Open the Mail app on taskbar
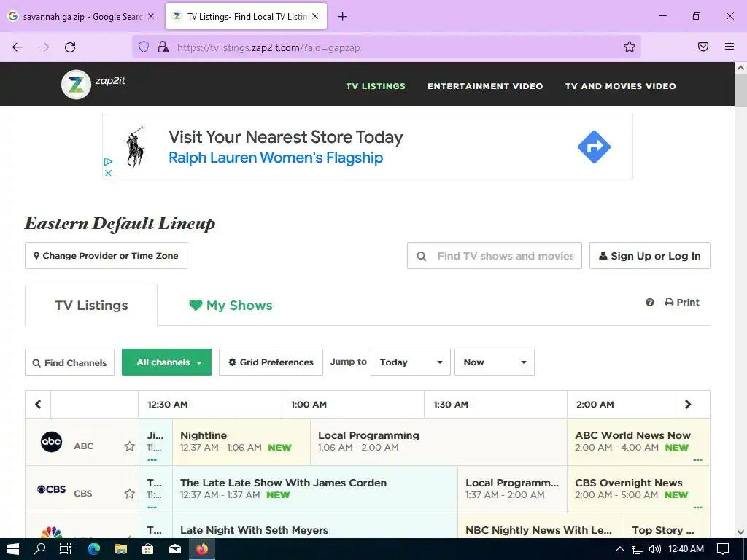This screenshot has width=747, height=560. [x=175, y=549]
